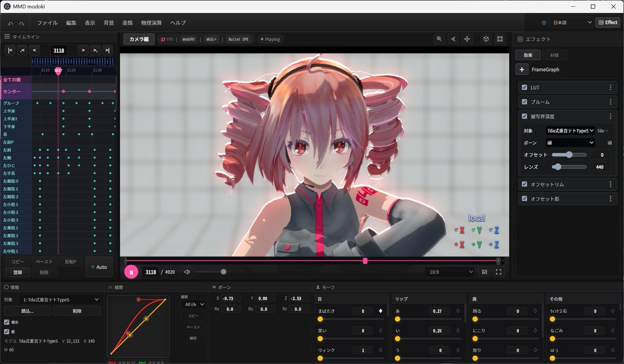This screenshot has width=624, height=364.
Task: Uncheck the オフセットリム checkbox
Action: 525,184
